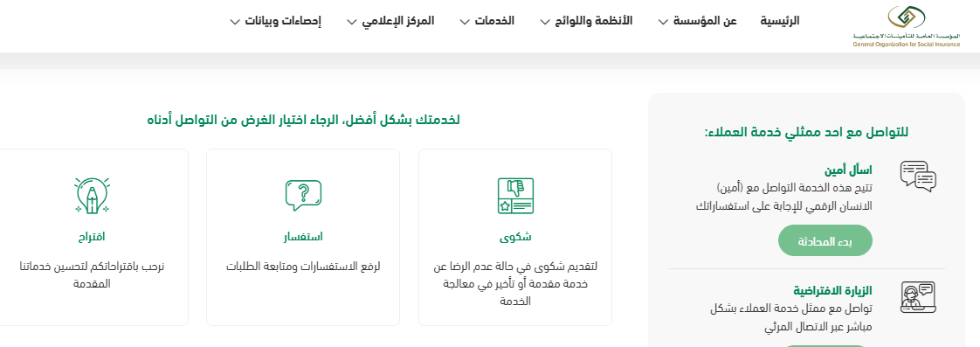Viewport: 980px width, 347px height.
Task: Expand the الخدمات dropdown chevron
Action: [465, 22]
